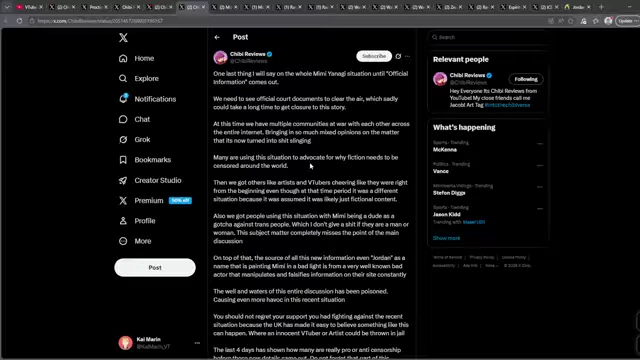Open the Vance trending topic
The width and height of the screenshot is (640, 360).
point(441,171)
